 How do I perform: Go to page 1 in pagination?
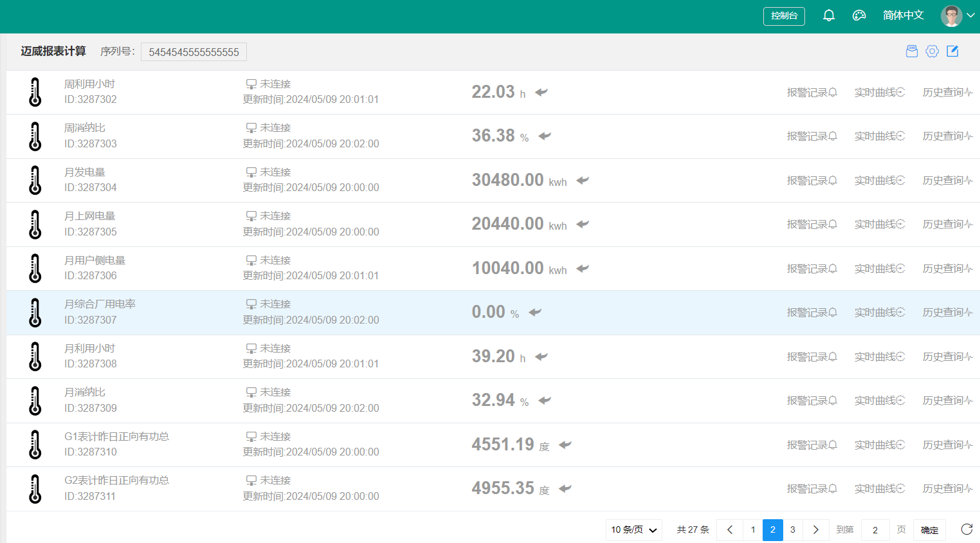pos(753,530)
